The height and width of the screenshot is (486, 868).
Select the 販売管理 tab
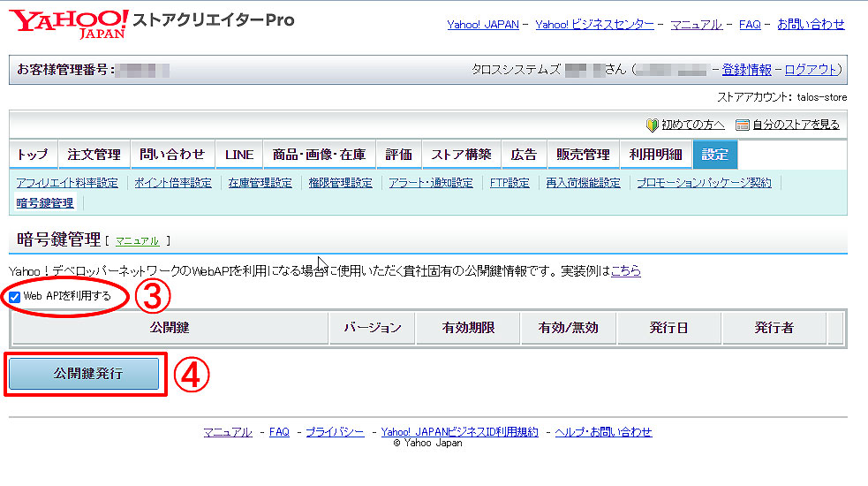pos(584,155)
